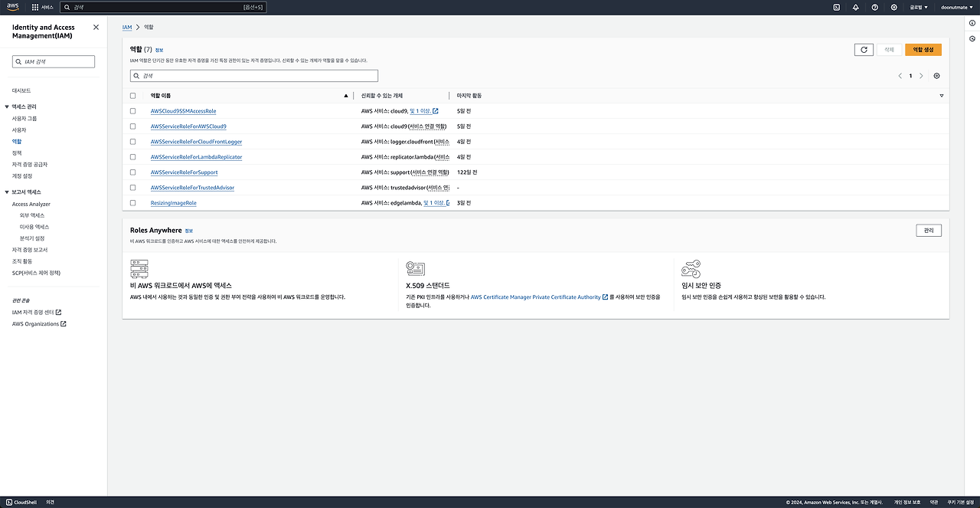Click the 관리 button in Roles Anywhere
Screen dimensions: 980x508
tap(929, 231)
